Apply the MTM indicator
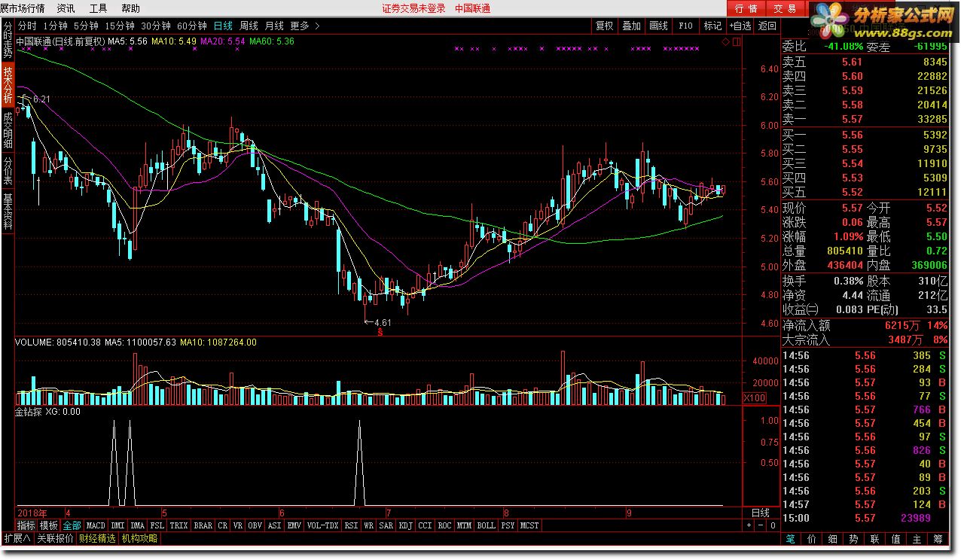961x560 pixels. (465, 525)
